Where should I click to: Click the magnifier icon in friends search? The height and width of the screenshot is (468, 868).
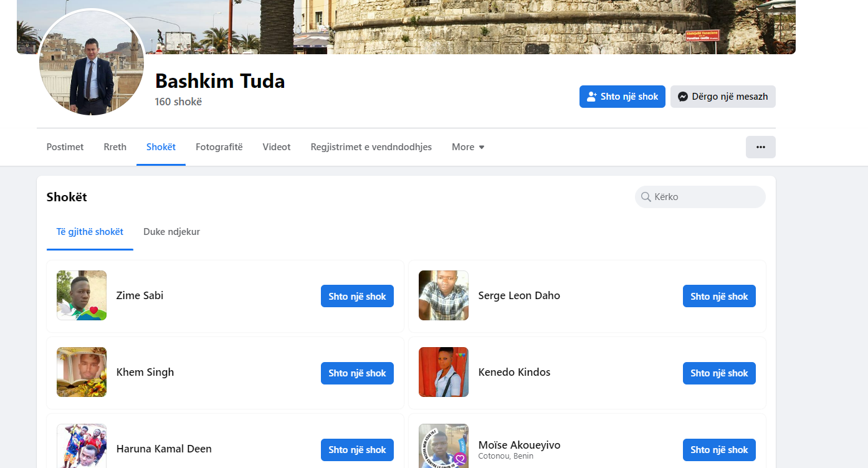[646, 197]
